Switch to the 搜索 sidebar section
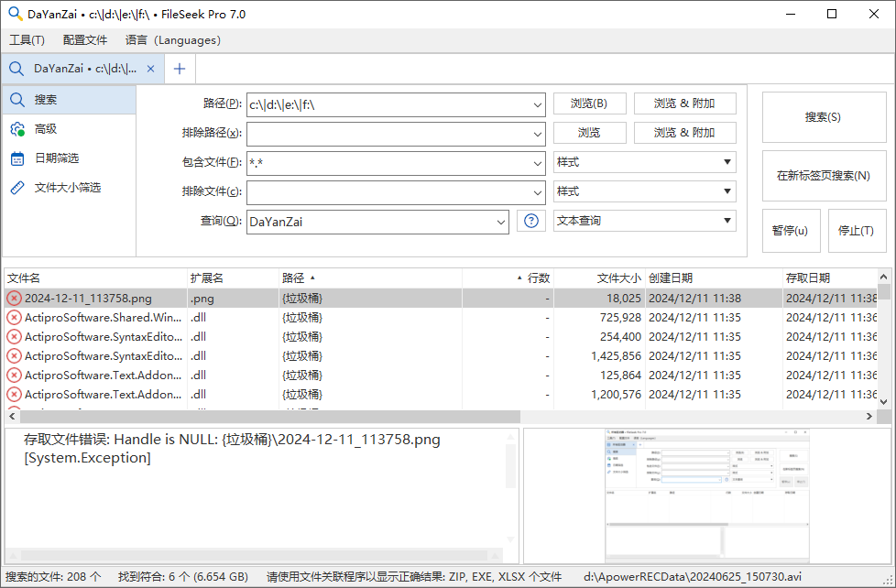This screenshot has width=896, height=588. 69,100
